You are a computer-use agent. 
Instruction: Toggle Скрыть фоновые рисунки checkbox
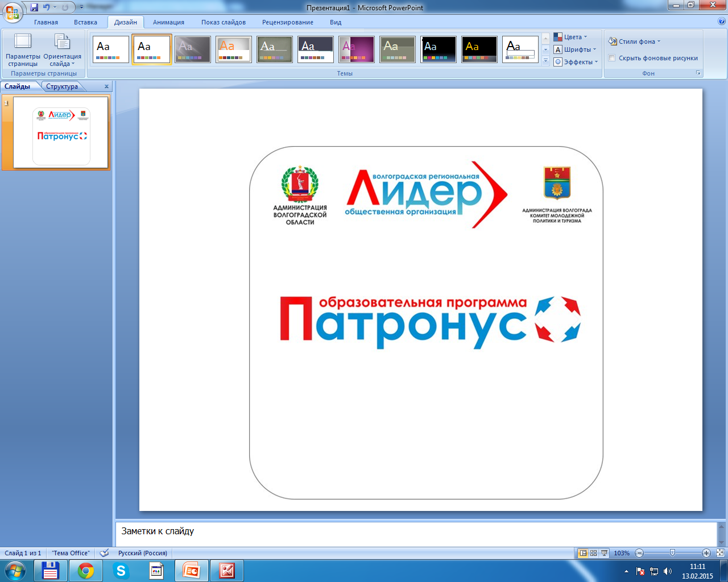point(612,58)
